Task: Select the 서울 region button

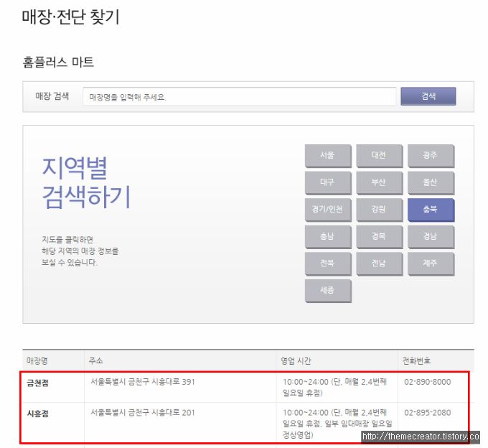Action: click(x=328, y=155)
